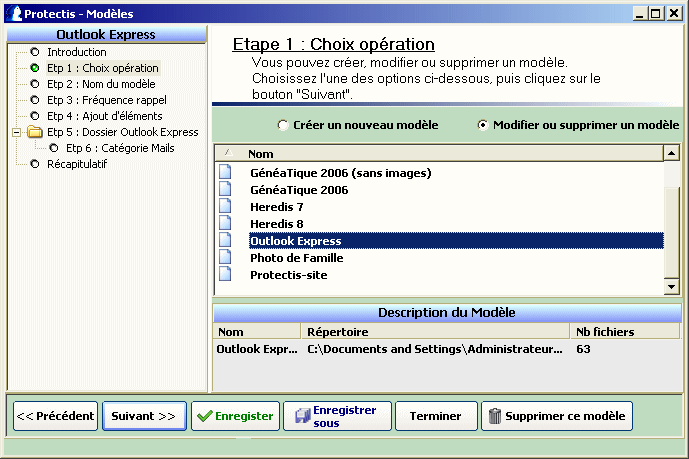Click sort arrow in Nom column header
The image size is (689, 459).
pyautogui.click(x=228, y=152)
